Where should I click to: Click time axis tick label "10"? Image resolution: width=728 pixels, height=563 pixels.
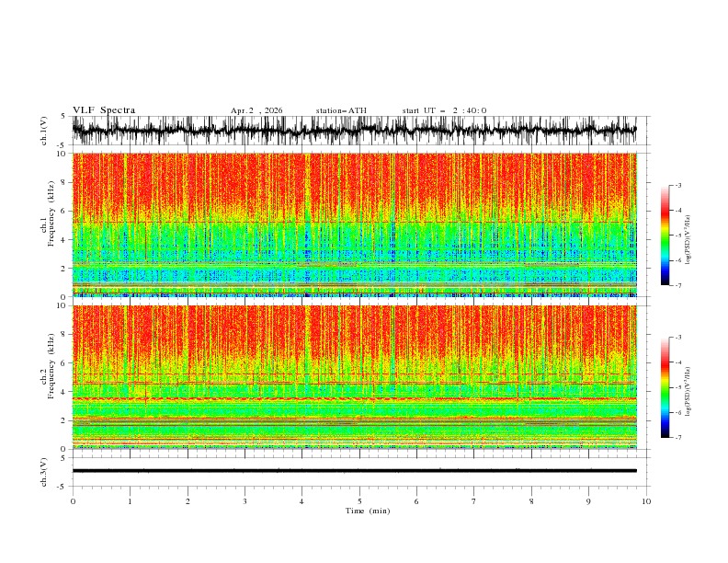pos(646,501)
